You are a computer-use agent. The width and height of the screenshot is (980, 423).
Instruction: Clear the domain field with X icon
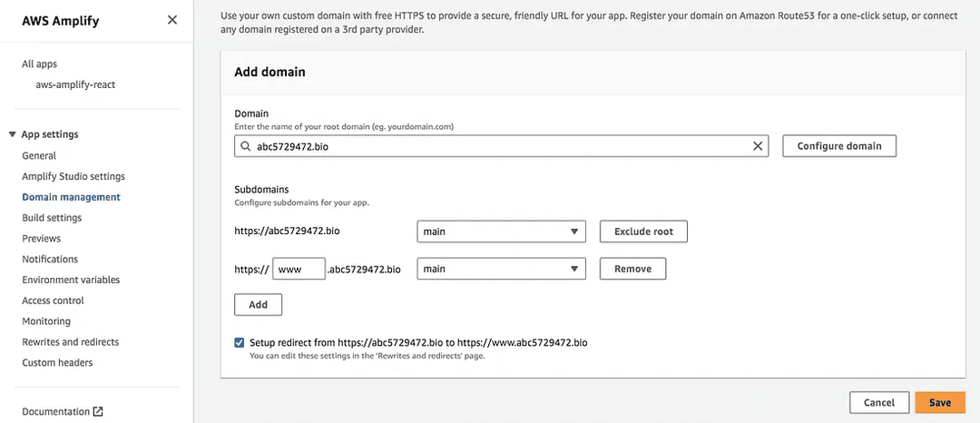click(758, 146)
